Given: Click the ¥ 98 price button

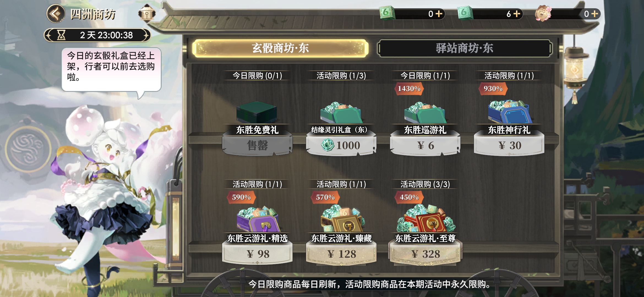Looking at the screenshot, I should coord(257,254).
